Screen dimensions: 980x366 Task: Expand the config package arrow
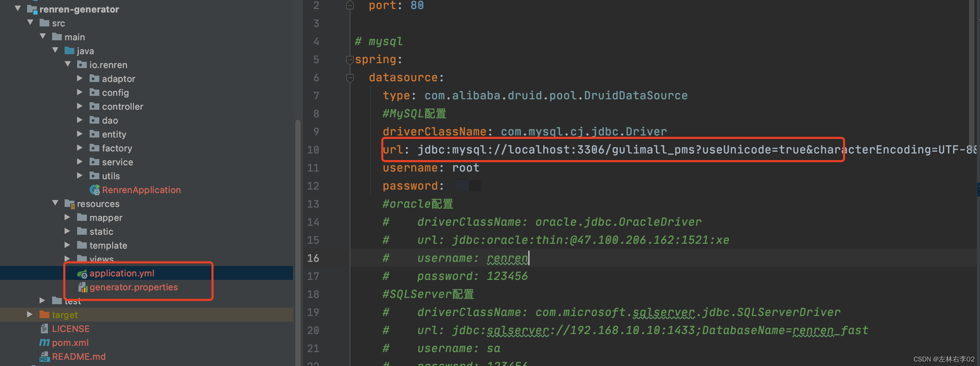[x=80, y=92]
